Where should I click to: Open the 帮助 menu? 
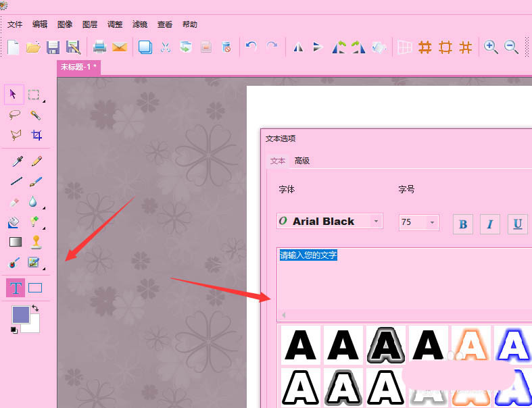coord(190,24)
